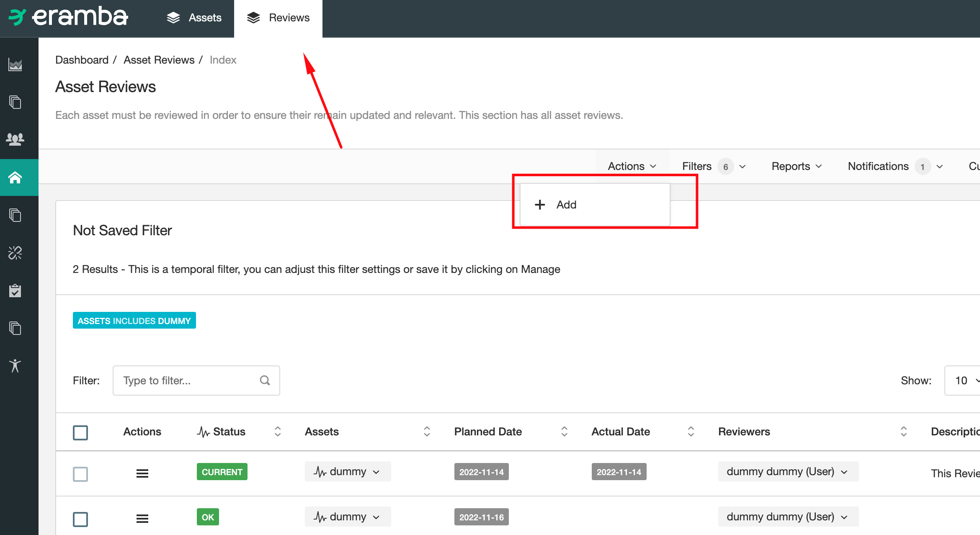Tick the checkbox on the CURRENT review row

[x=80, y=474]
